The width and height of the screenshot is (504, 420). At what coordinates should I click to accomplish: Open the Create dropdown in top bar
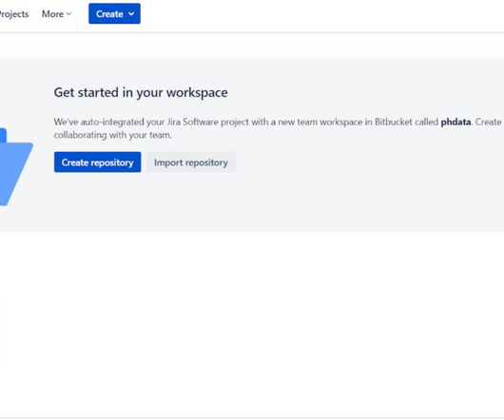coord(114,14)
